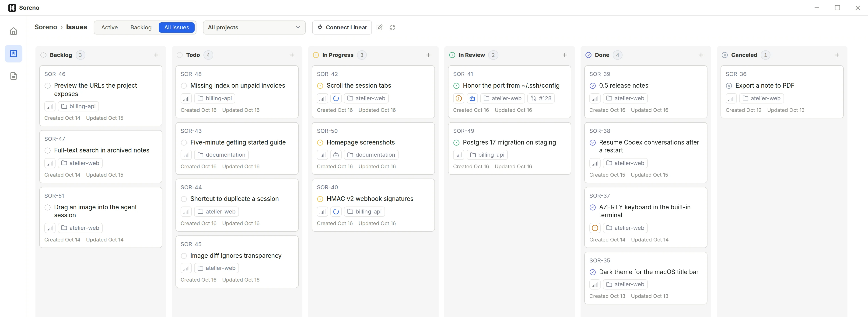Open the Dark theme for macOS title bar card
The width and height of the screenshot is (868, 317).
[646, 278]
